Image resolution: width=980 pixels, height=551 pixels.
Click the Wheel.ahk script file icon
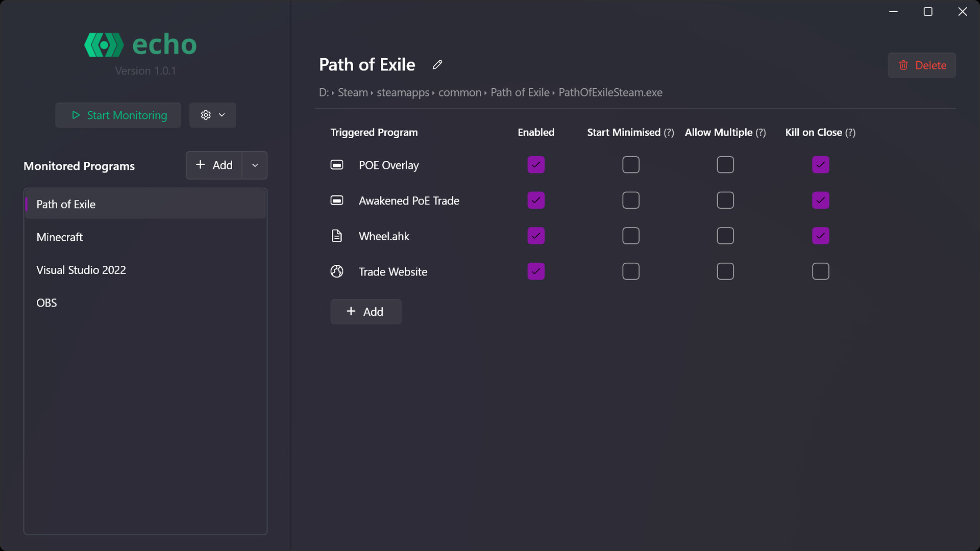(x=337, y=236)
